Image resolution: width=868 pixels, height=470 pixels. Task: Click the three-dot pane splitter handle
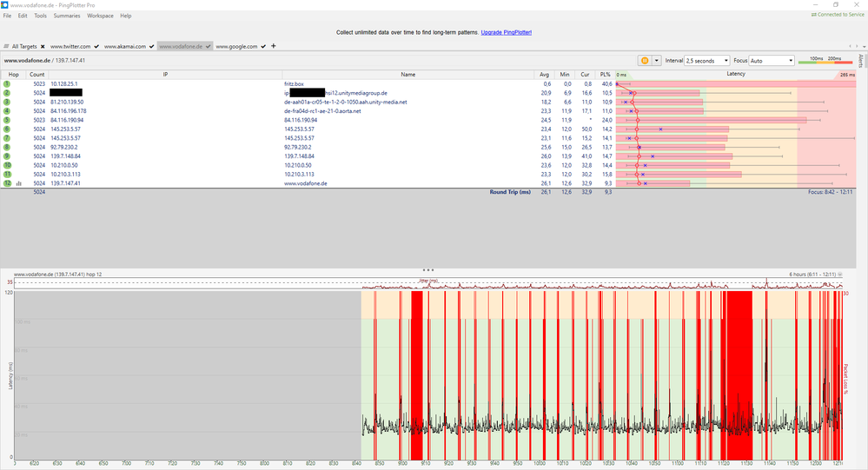click(x=427, y=270)
